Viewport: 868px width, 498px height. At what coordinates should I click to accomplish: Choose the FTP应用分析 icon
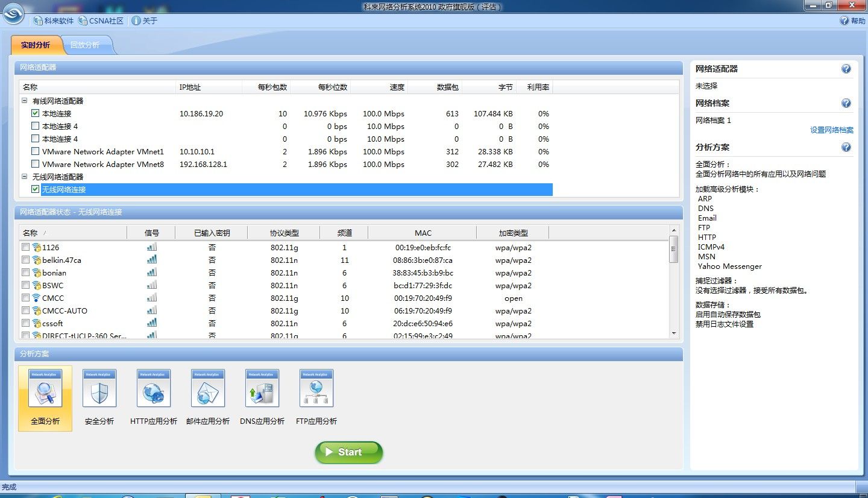316,389
